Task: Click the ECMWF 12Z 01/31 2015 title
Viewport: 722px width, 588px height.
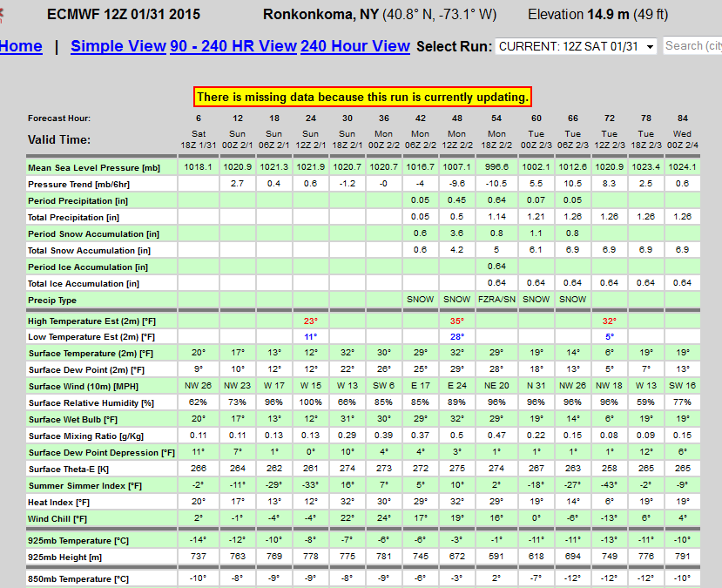Action: [x=124, y=14]
